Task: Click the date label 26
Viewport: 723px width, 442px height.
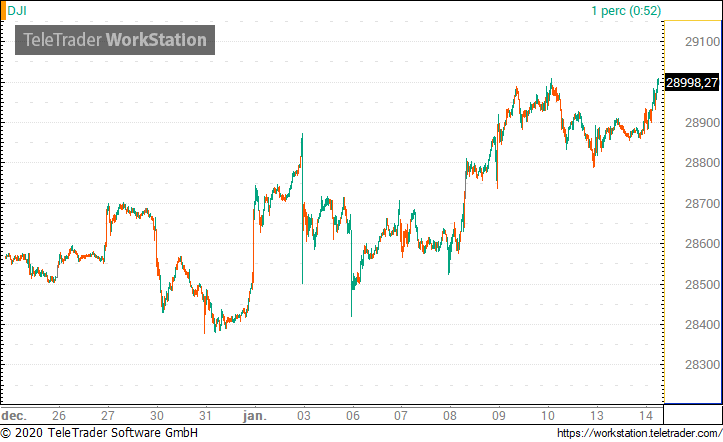Action: (59, 416)
